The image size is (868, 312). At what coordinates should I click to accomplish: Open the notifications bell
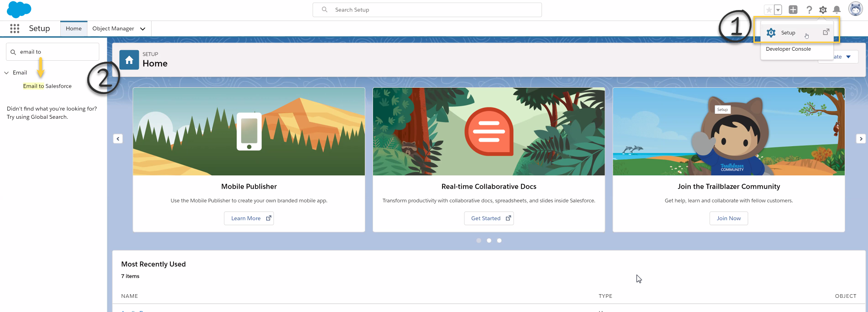(836, 10)
